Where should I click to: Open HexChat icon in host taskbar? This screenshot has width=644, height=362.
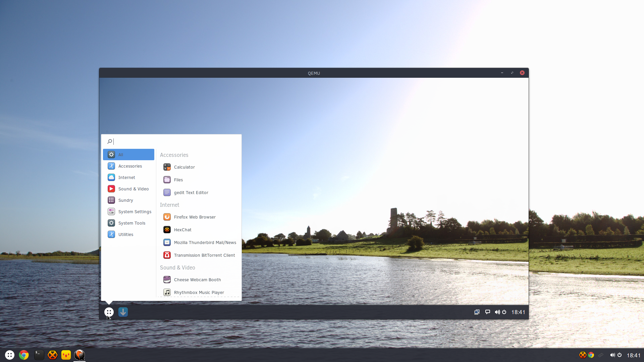click(x=52, y=355)
